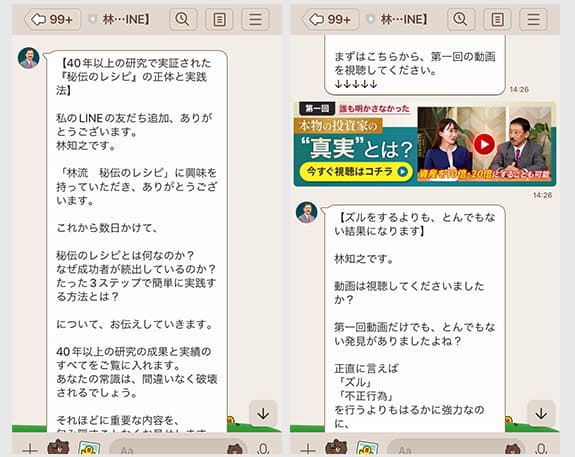
Task: Tap the back arrow in right chat
Action: pos(330,19)
